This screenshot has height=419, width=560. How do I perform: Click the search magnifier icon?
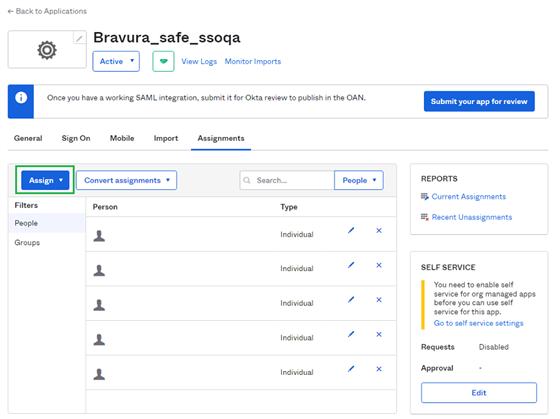click(x=247, y=180)
